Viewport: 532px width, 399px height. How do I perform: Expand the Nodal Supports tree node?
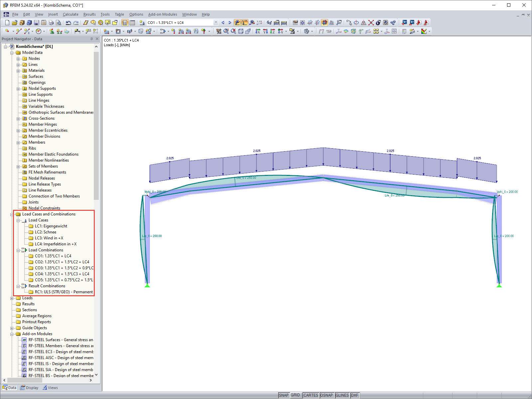click(18, 88)
